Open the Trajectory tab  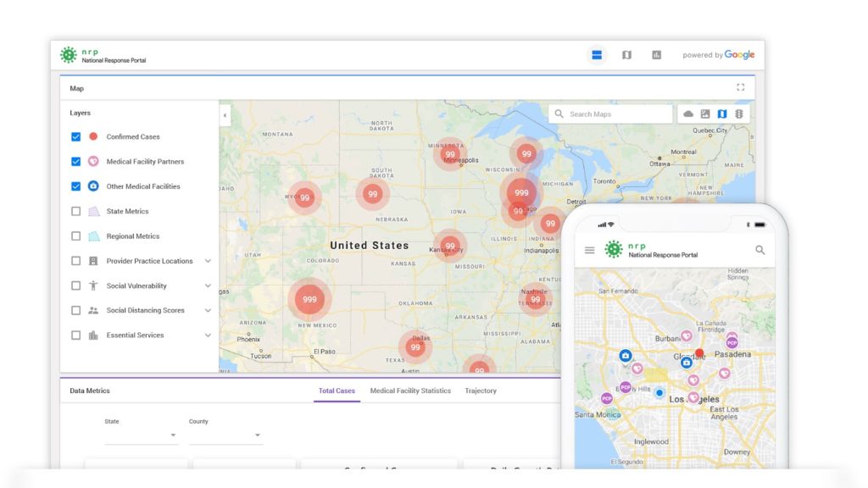pos(481,391)
